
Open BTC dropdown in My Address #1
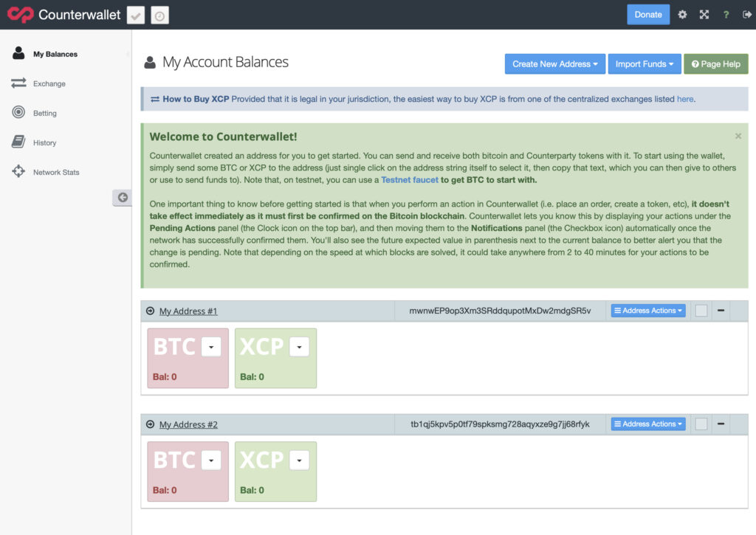[x=211, y=347]
